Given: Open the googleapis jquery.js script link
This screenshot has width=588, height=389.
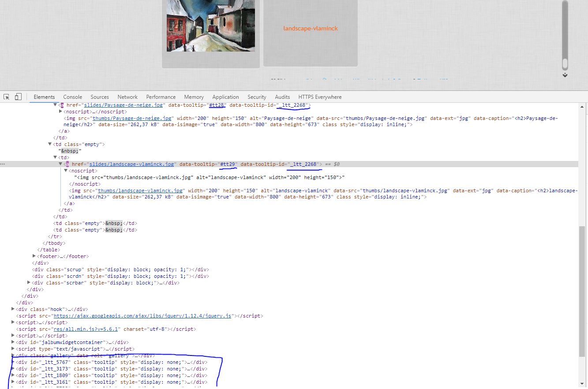Looking at the screenshot, I should click(142, 316).
